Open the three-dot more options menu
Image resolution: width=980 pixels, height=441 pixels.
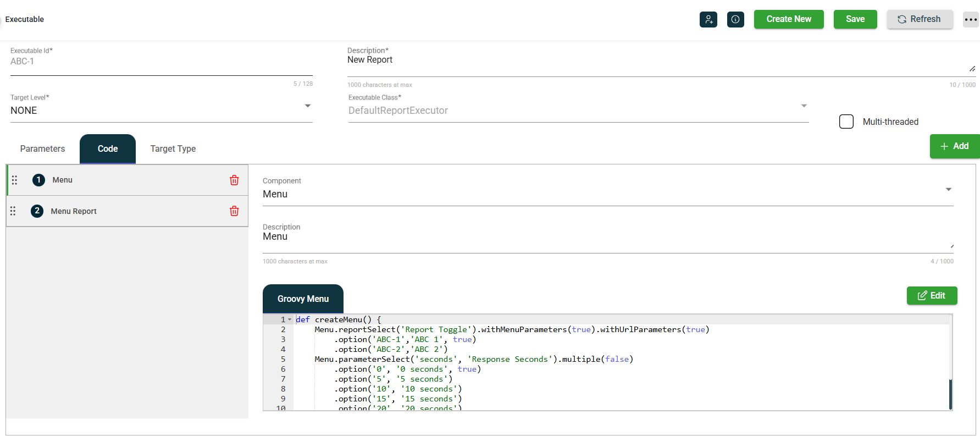[x=971, y=19]
